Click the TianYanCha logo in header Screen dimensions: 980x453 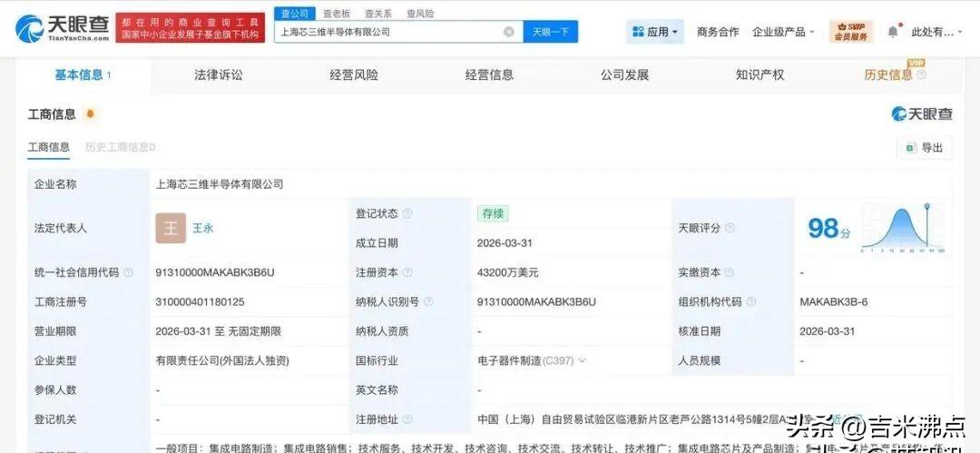(62, 28)
